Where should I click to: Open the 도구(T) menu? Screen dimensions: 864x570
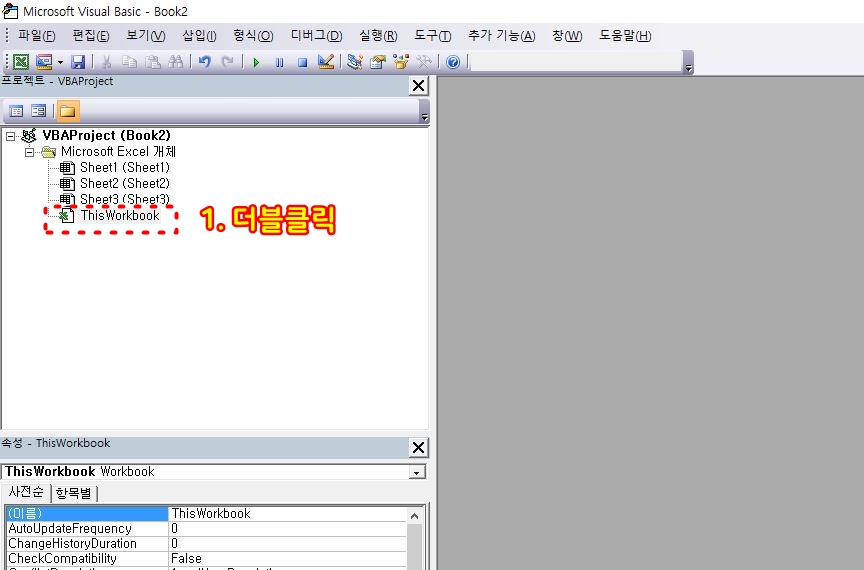[433, 36]
